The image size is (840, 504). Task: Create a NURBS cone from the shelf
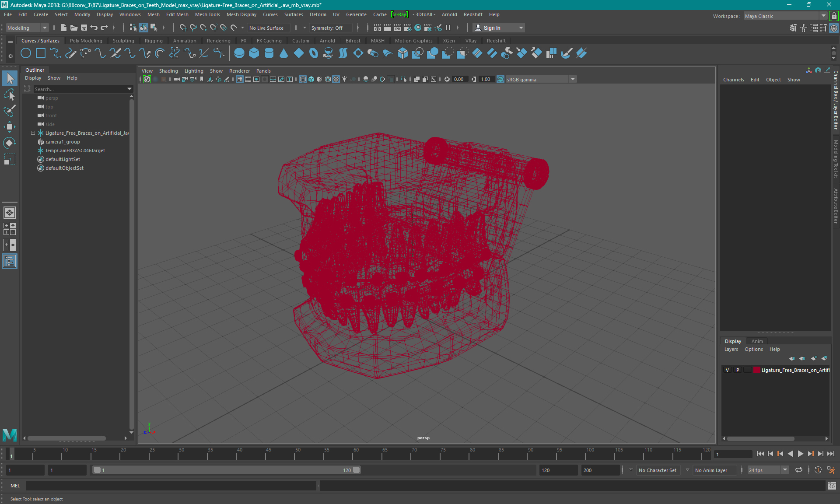pyautogui.click(x=284, y=53)
